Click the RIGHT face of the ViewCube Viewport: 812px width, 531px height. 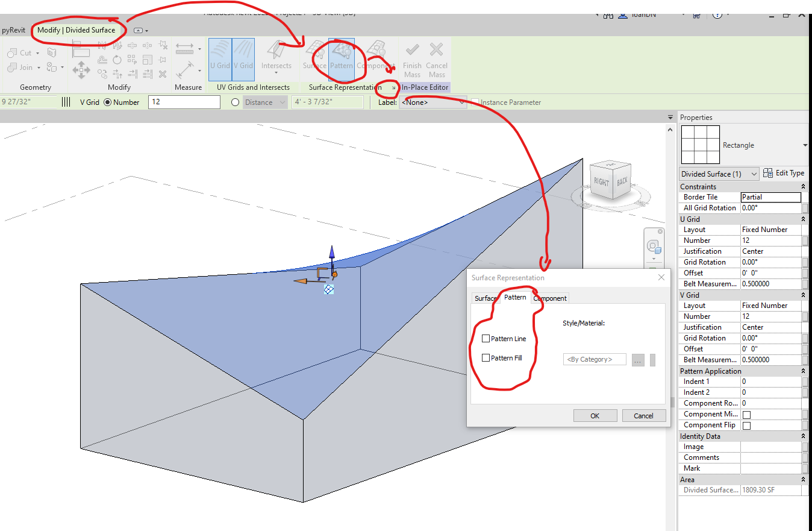pos(602,182)
